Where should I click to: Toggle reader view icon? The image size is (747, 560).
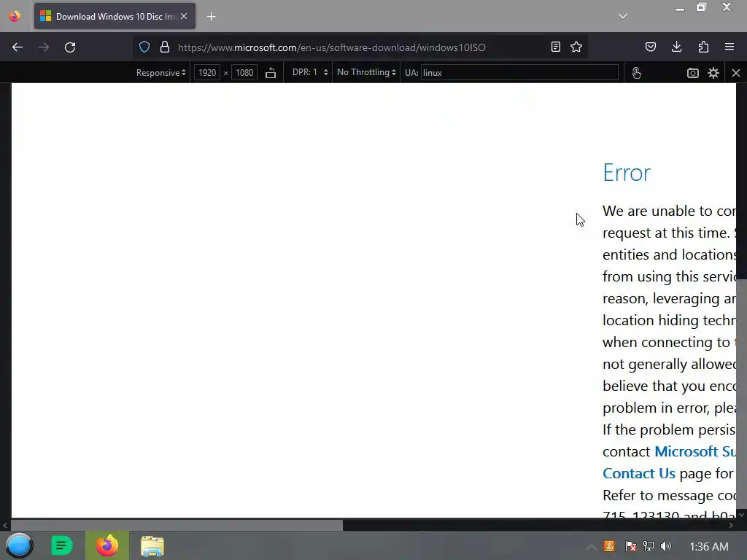coord(555,47)
